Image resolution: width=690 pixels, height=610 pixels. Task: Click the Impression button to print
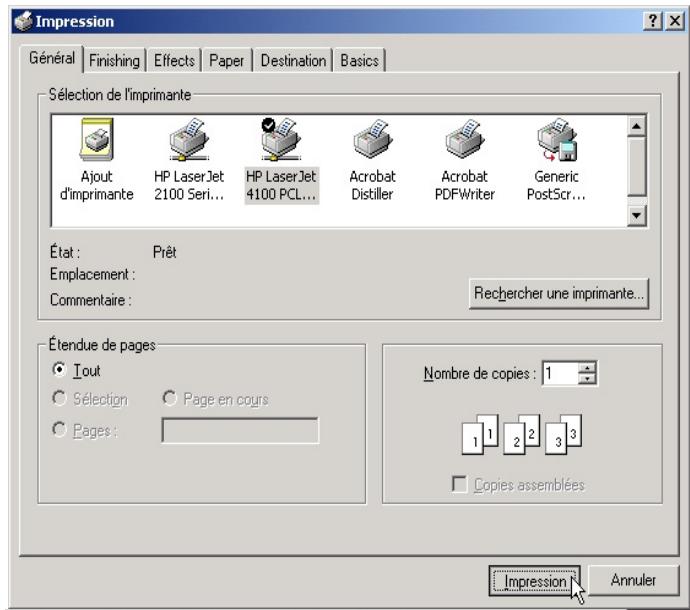coord(534,581)
